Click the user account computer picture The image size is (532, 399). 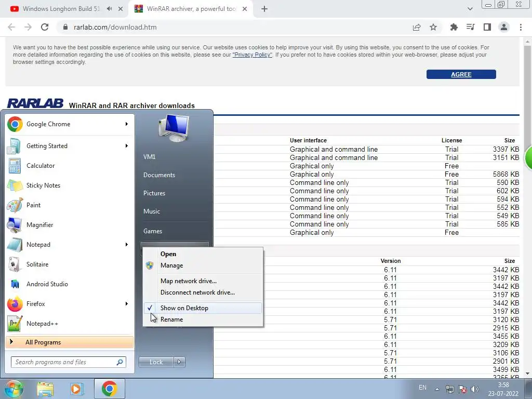174,128
